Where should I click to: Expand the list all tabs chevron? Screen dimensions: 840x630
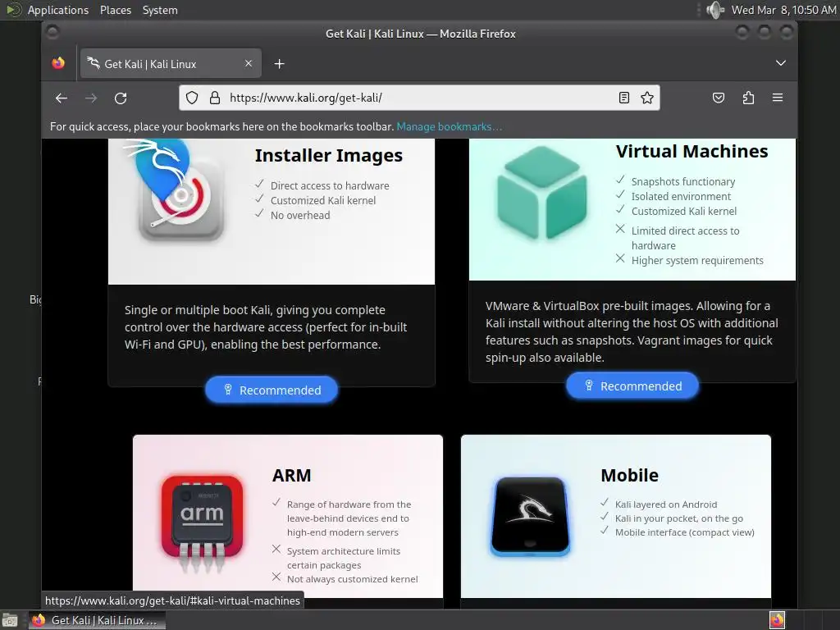pyautogui.click(x=781, y=63)
